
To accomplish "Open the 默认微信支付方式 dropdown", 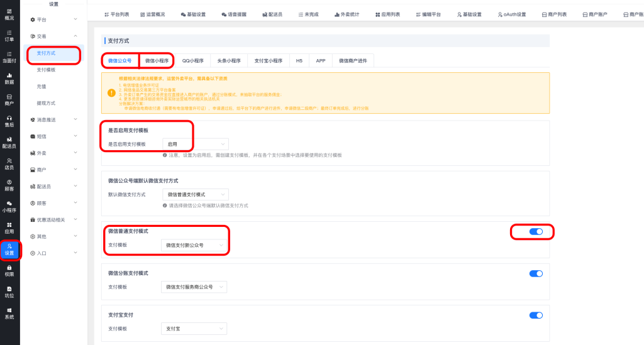I will (195, 194).
